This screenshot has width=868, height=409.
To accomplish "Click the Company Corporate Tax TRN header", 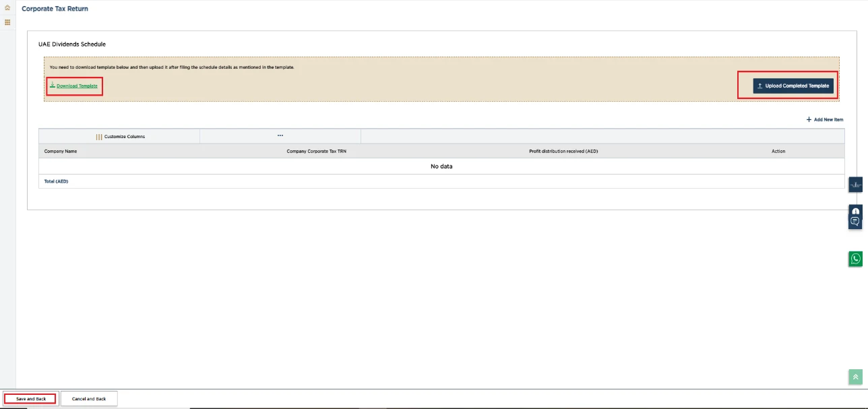I will coord(317,152).
